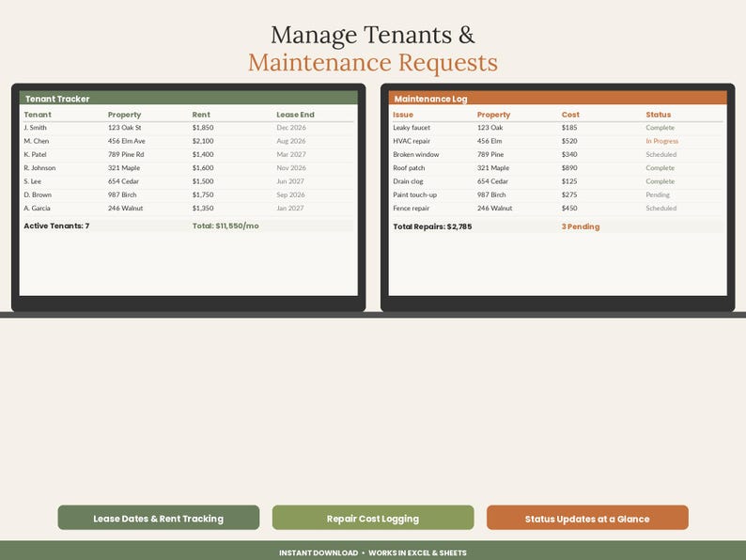746x560 pixels.
Task: Select the Fence repair issue
Action: point(412,208)
